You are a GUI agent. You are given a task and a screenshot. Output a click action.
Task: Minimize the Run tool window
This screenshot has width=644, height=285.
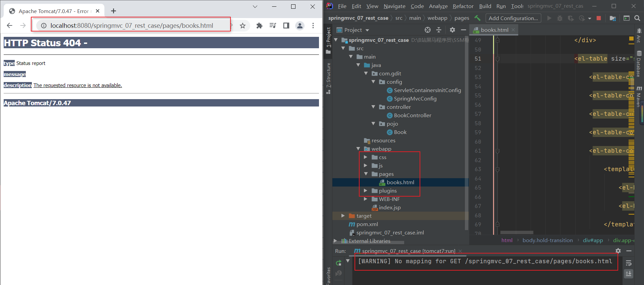point(629,251)
